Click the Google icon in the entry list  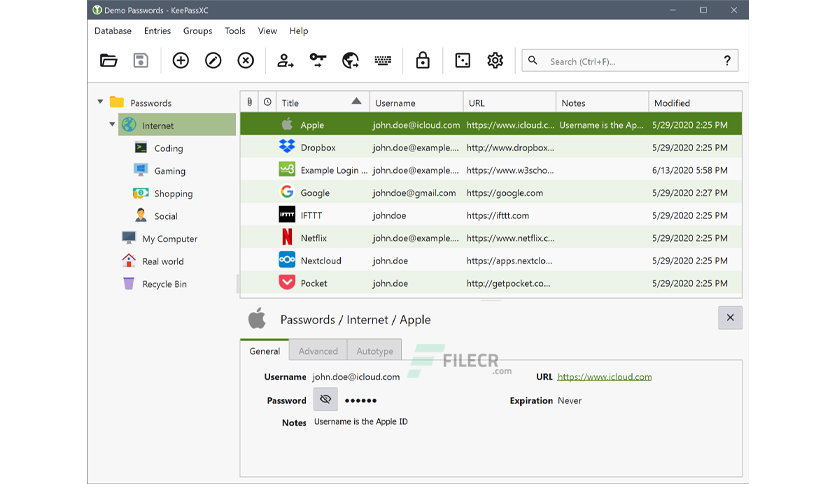point(287,192)
